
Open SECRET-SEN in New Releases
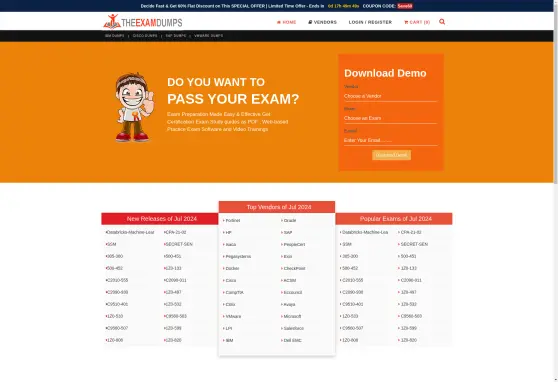(x=179, y=245)
